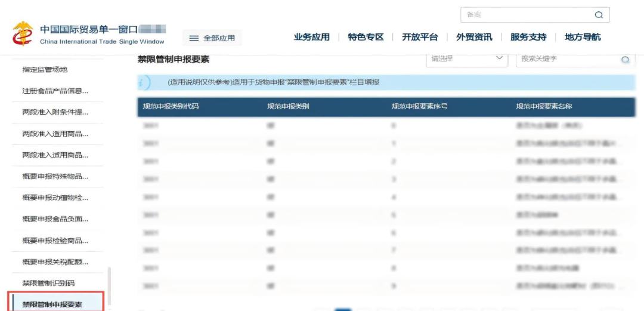The width and height of the screenshot is (644, 311).
Task: Click the 搜索关键字 input field
Action: [x=566, y=59]
